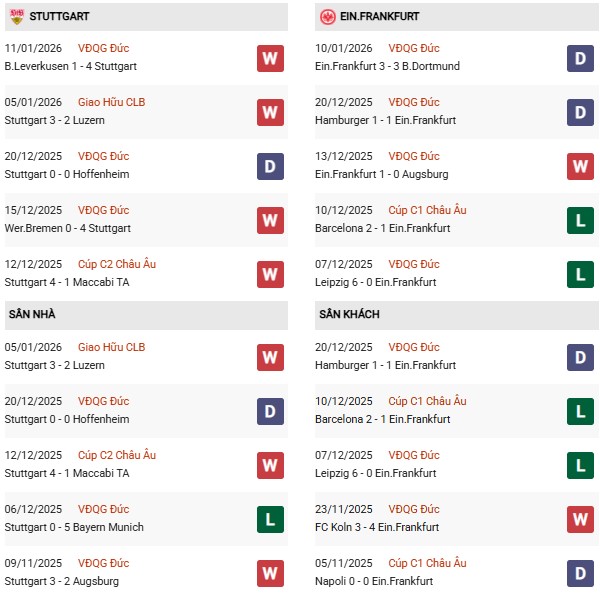Select the EIN.FRANKFURT team header
Image resolution: width=600 pixels, height=597 pixels.
(x=380, y=17)
